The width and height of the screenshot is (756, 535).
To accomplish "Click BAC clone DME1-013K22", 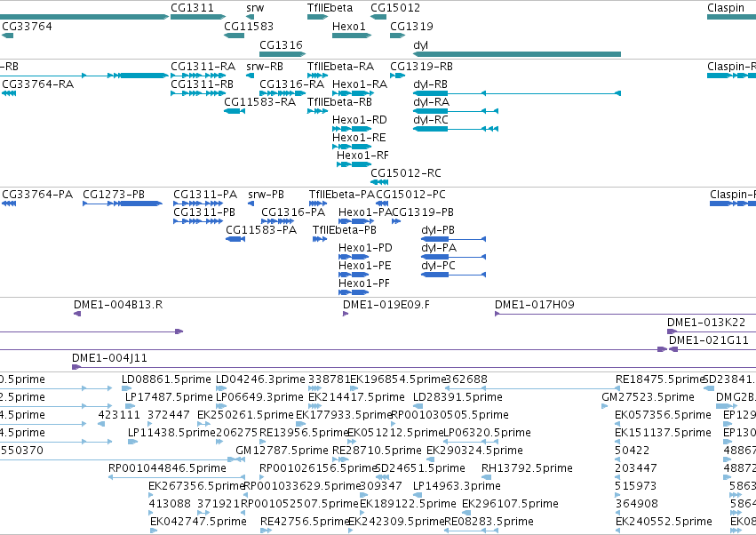I will [x=706, y=323].
